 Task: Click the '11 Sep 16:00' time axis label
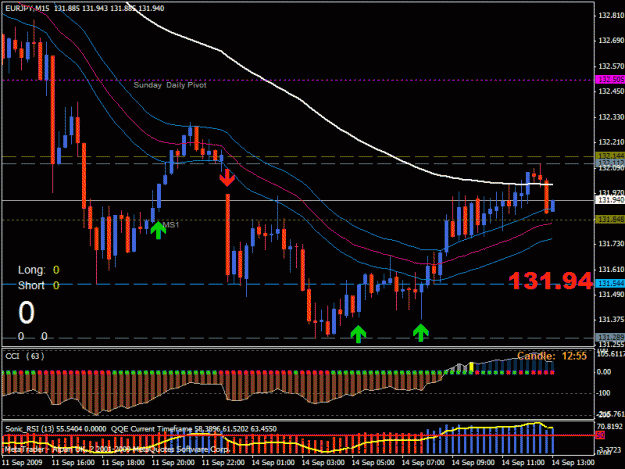pyautogui.click(x=73, y=463)
